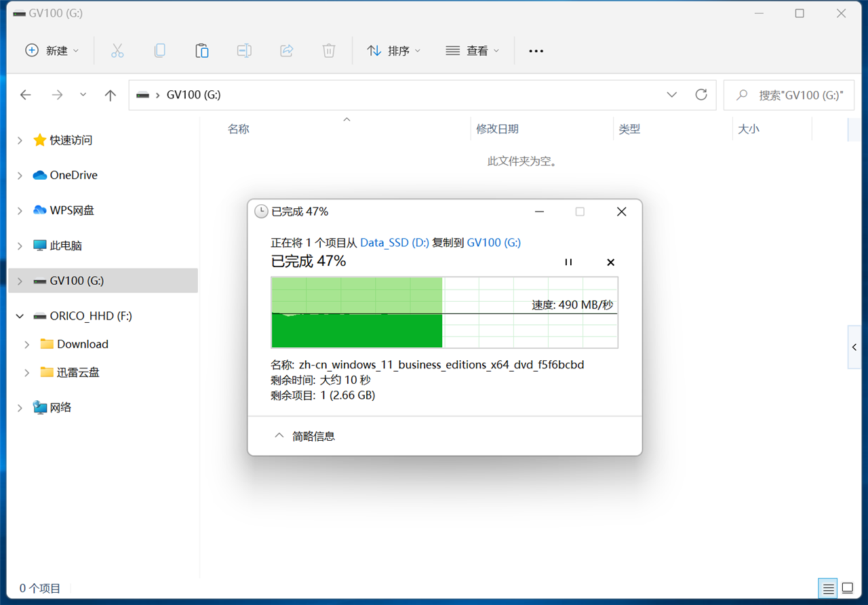Open the three-dot See more menu
Viewport: 868px width, 605px height.
[x=536, y=51]
